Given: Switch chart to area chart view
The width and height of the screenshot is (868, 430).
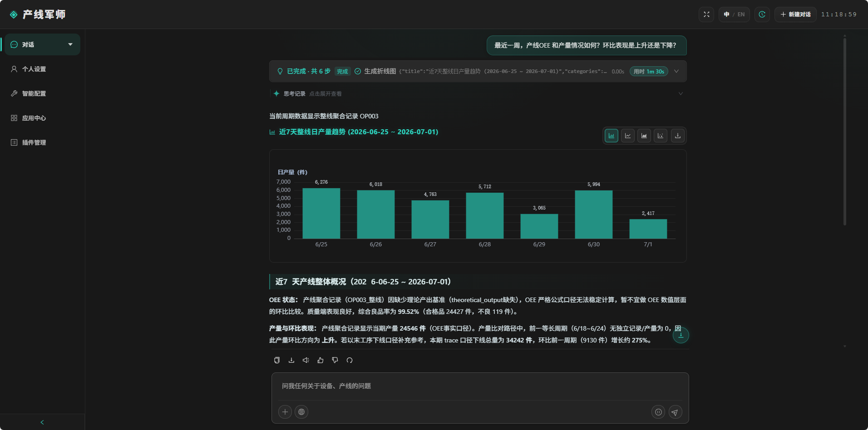Looking at the screenshot, I should pyautogui.click(x=644, y=136).
